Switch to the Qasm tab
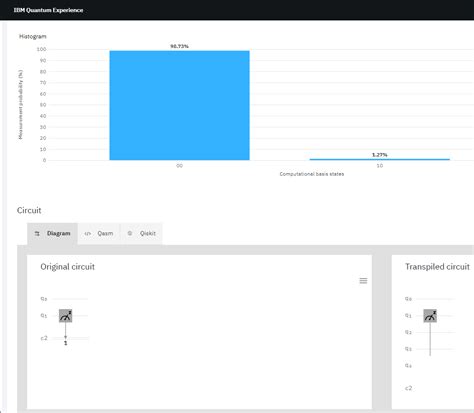 tap(99, 233)
